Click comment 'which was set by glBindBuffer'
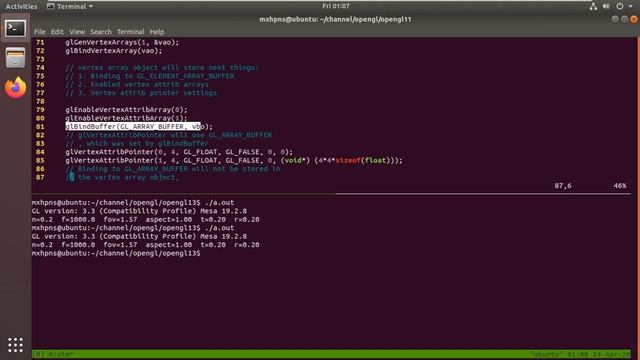Screen dimensions: 640x360 pyautogui.click(x=137, y=144)
